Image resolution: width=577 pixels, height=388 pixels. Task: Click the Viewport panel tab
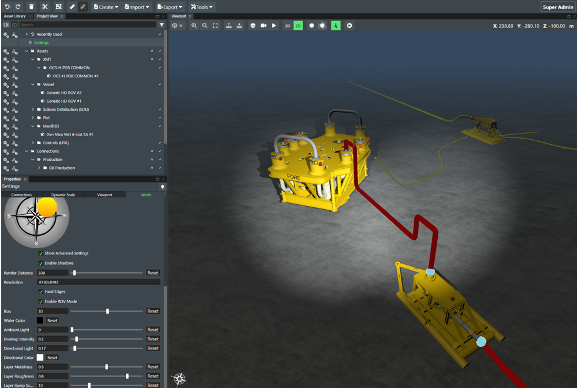click(179, 16)
